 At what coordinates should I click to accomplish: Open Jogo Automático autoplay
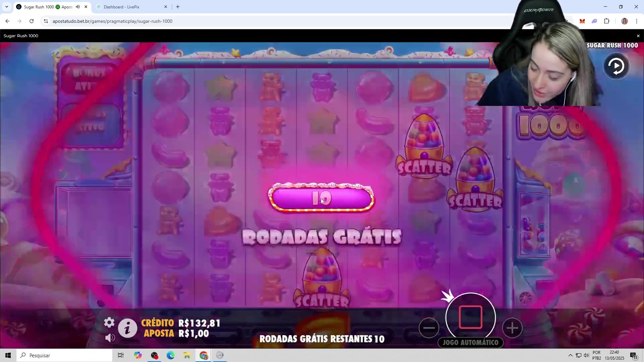tap(471, 343)
